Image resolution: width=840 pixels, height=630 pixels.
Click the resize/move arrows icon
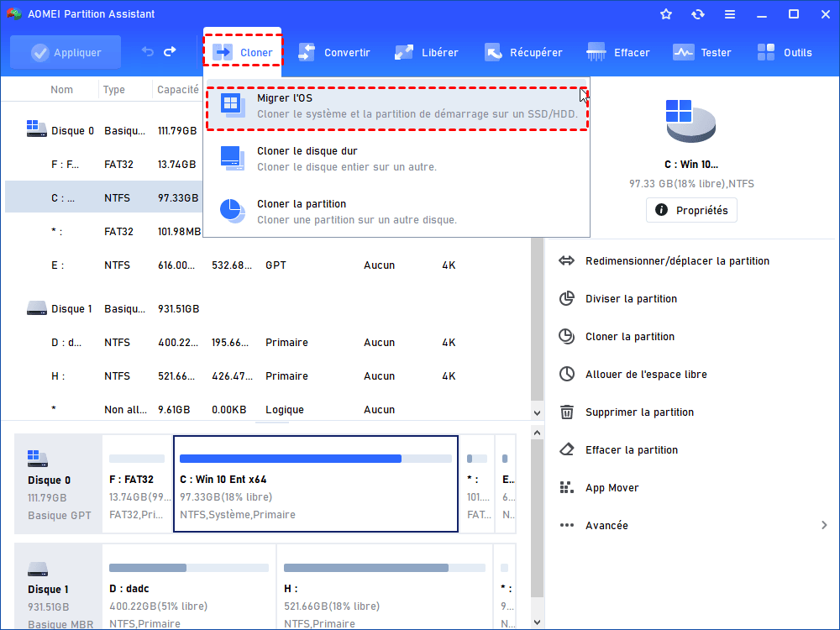[566, 261]
